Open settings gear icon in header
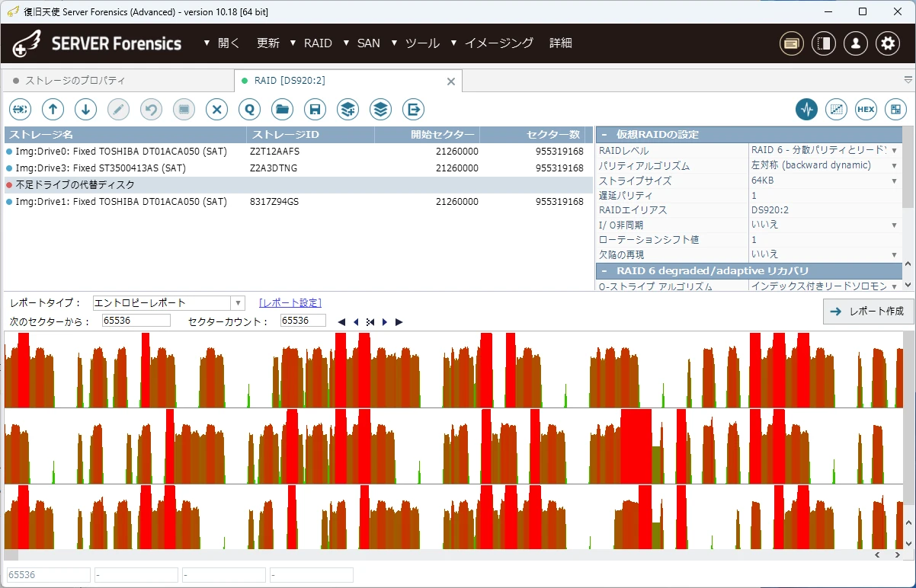Viewport: 916px width, 588px height. pyautogui.click(x=888, y=43)
